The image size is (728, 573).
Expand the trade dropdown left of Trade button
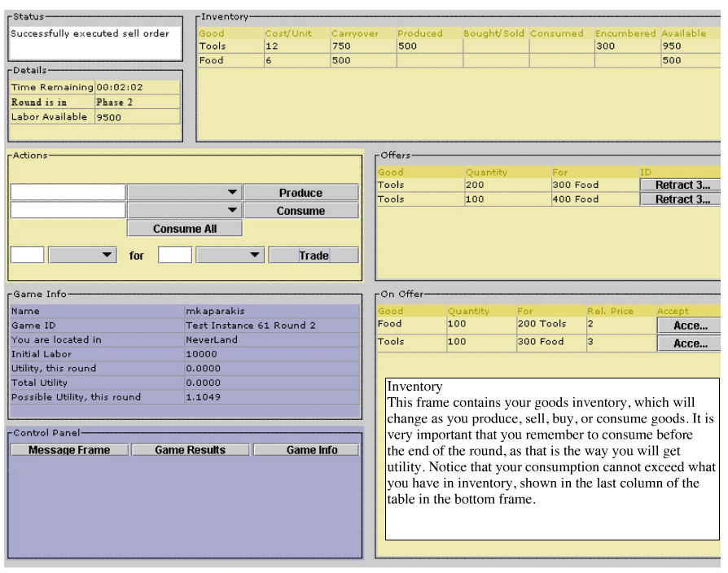click(x=230, y=256)
